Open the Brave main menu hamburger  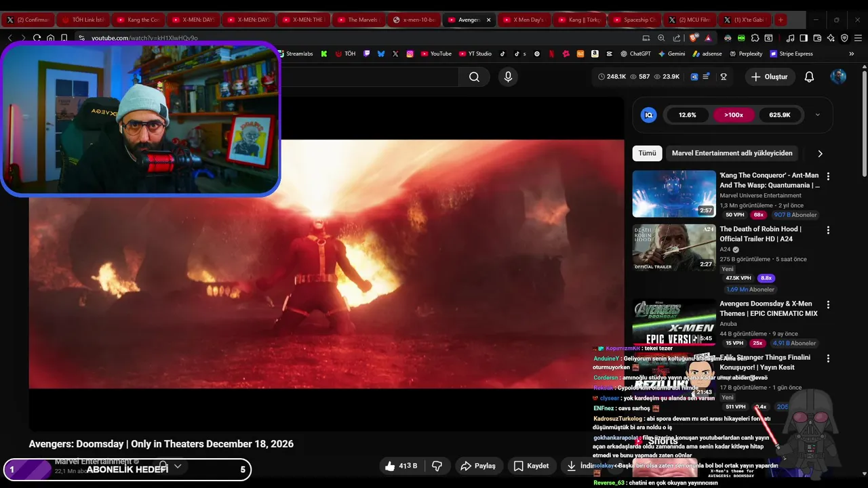[x=858, y=38]
